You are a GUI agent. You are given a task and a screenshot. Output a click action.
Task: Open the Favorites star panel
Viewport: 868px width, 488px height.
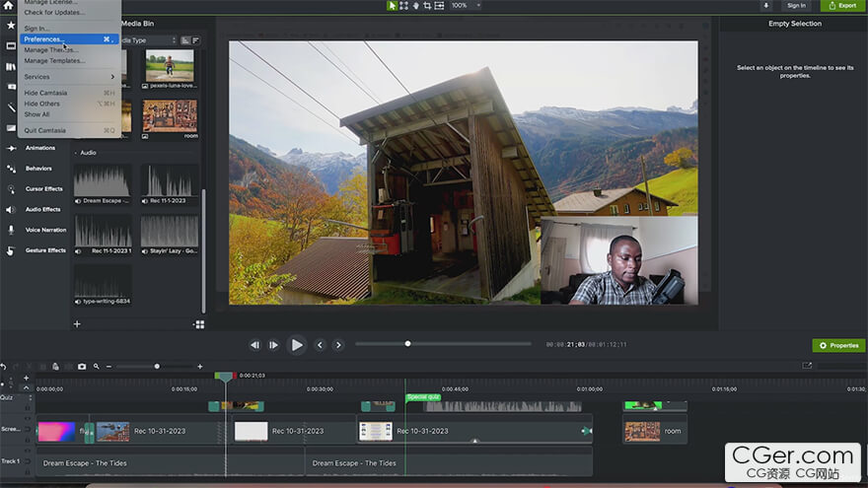11,25
